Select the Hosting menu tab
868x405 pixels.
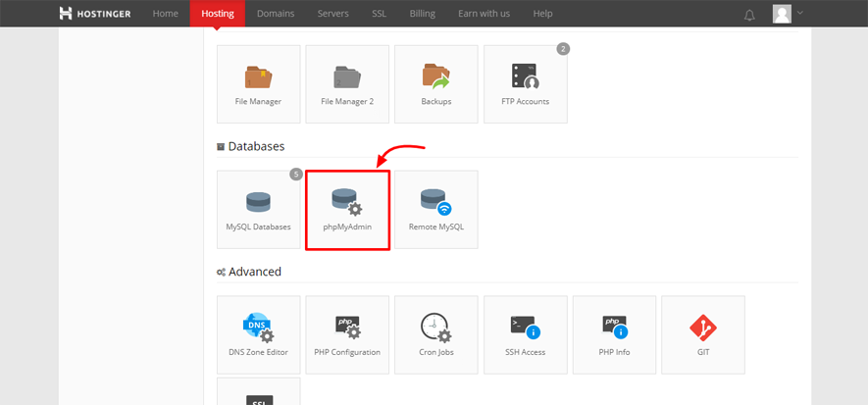pyautogui.click(x=217, y=14)
